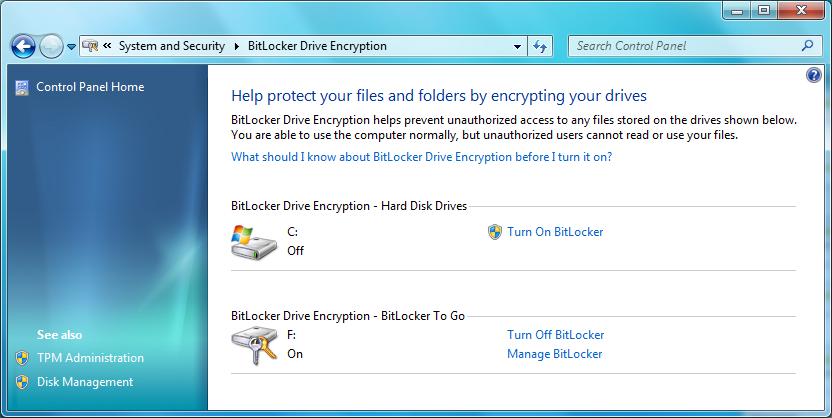This screenshot has height=418, width=832.
Task: Click the search magnifier icon
Action: pyautogui.click(x=808, y=46)
